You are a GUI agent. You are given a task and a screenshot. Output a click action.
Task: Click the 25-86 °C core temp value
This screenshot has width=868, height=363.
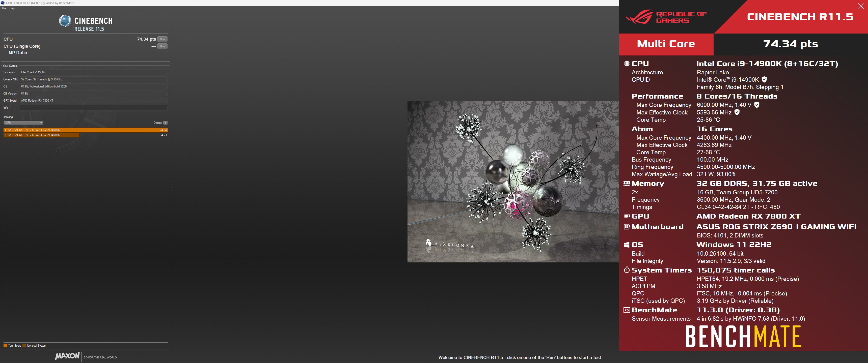pyautogui.click(x=708, y=120)
